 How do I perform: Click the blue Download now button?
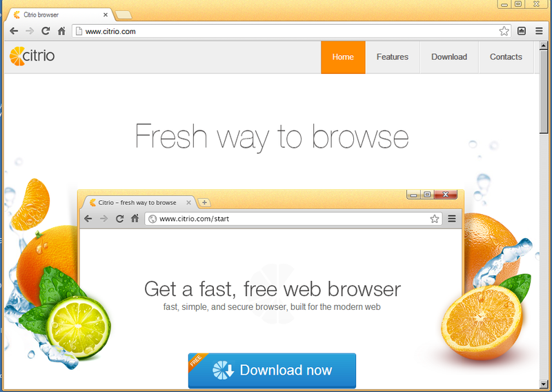tap(272, 371)
